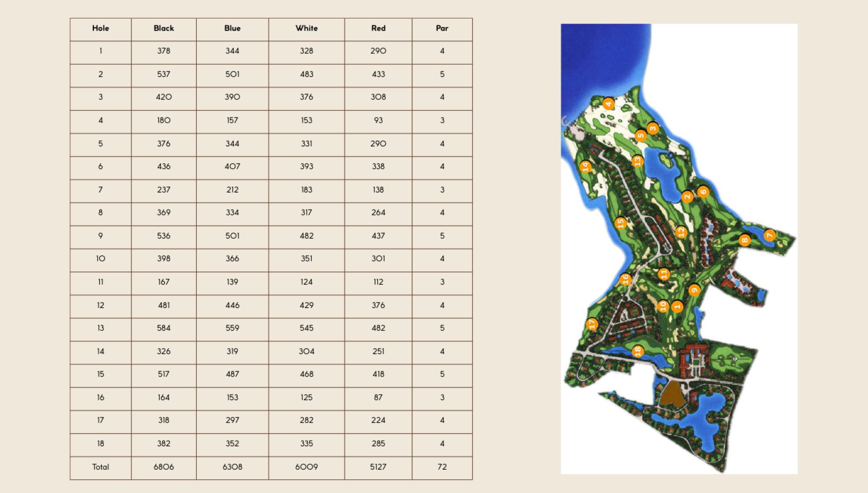
Task: Click the hole 17 orange marker
Action: [592, 324]
